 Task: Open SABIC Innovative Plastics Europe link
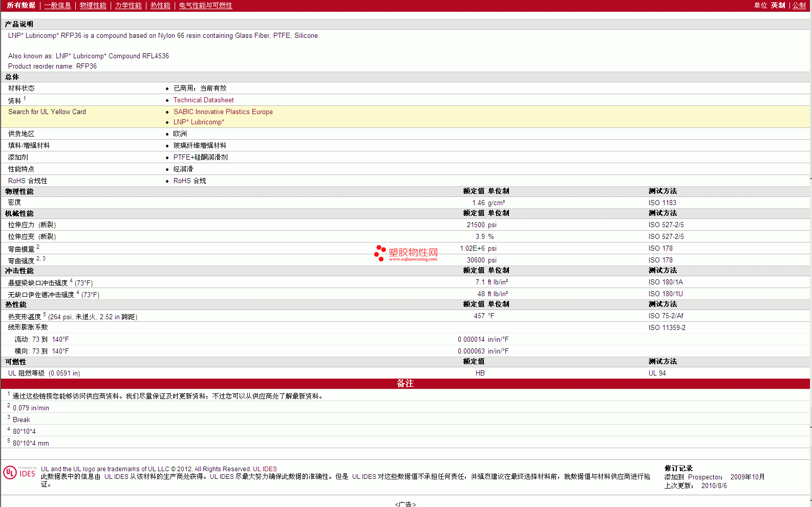click(223, 112)
